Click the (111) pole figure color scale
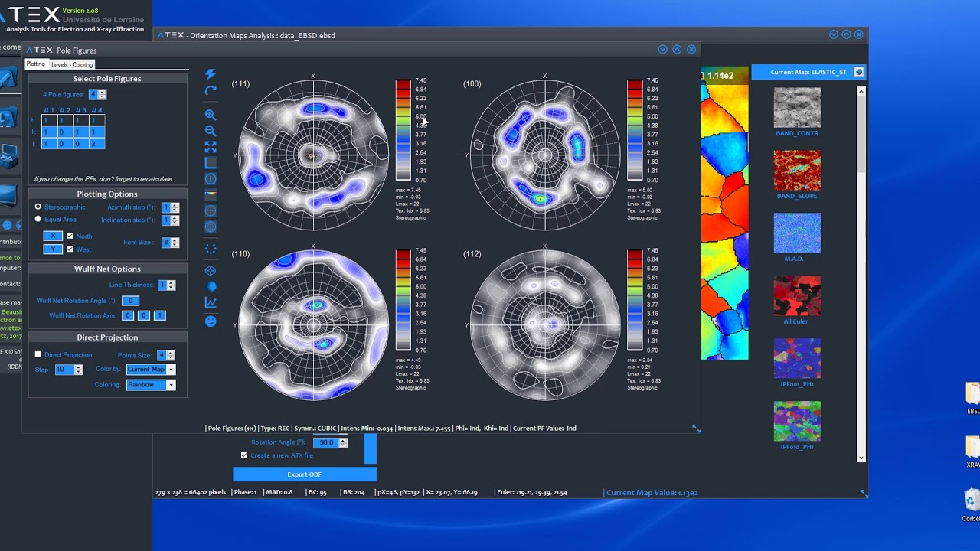Screen dimensions: 980x551 coord(403,129)
